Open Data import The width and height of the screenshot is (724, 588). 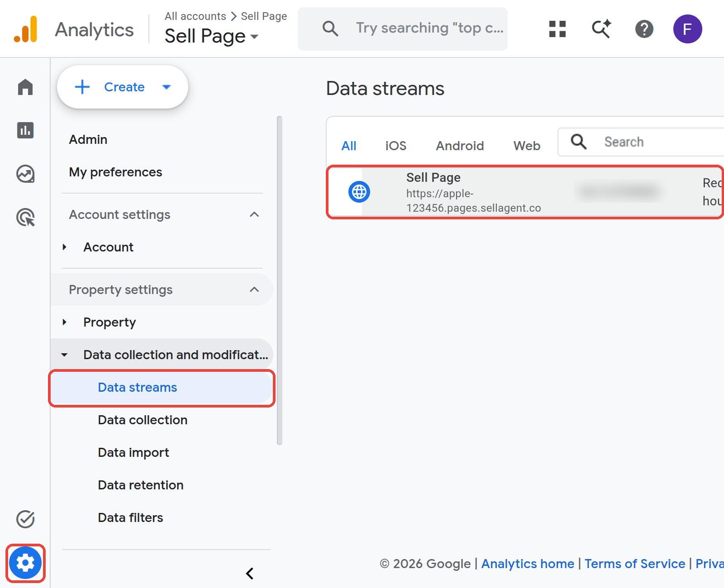point(133,452)
